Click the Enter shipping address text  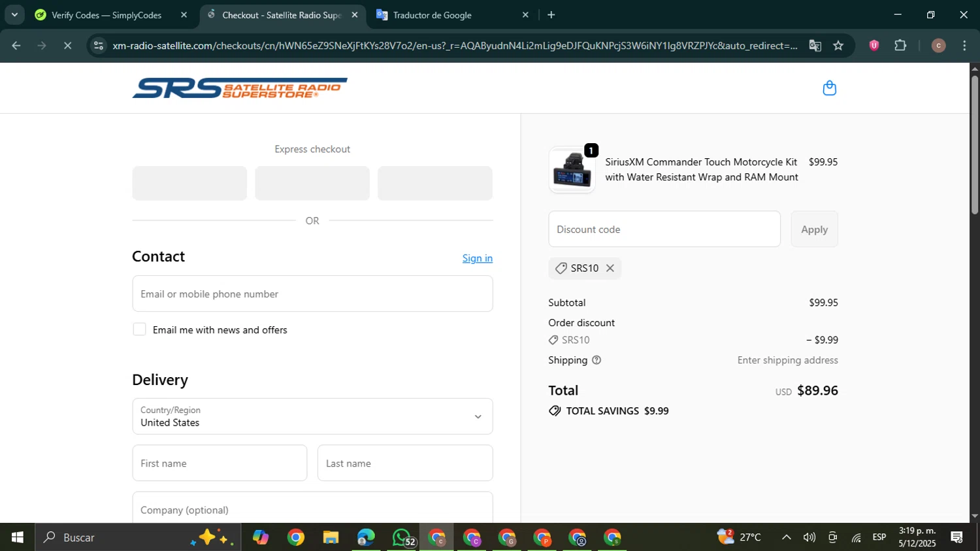(787, 360)
